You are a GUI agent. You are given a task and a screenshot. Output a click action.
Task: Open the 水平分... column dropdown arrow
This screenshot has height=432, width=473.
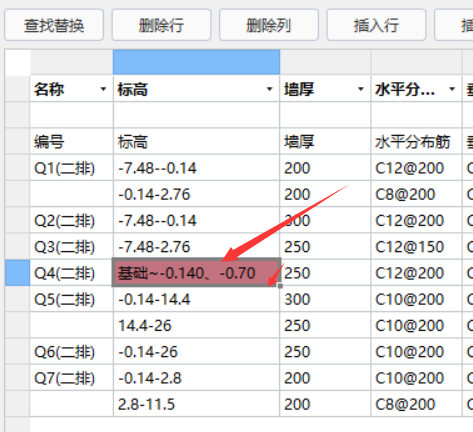pos(452,89)
